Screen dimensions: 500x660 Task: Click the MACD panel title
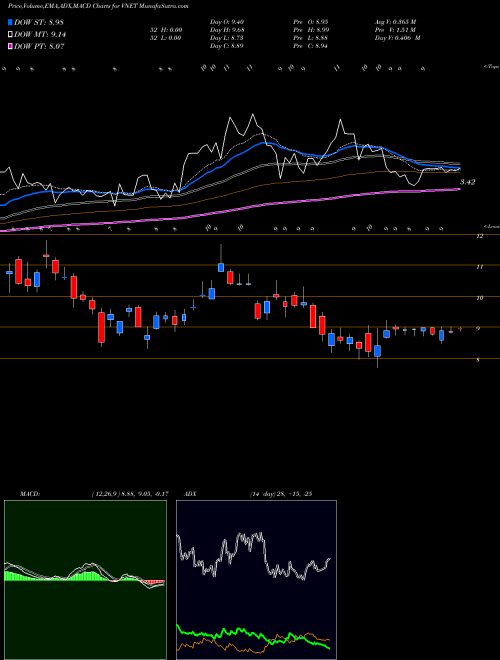click(30, 494)
